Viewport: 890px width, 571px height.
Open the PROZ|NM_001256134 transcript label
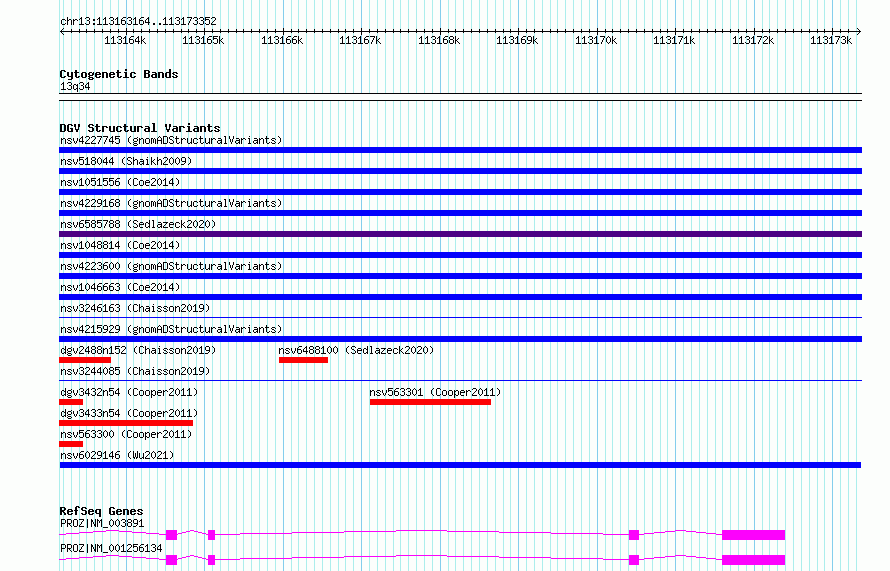111,548
